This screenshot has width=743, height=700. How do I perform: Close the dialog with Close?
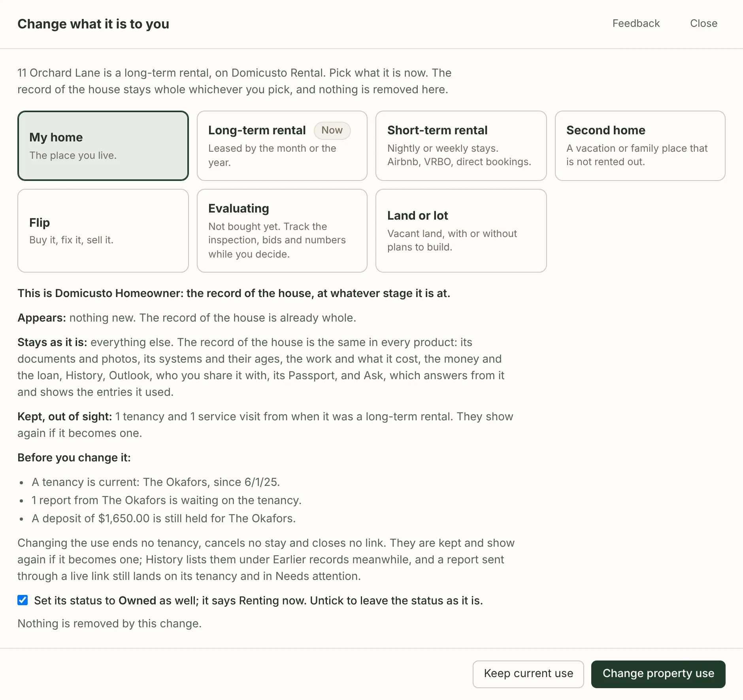[703, 24]
